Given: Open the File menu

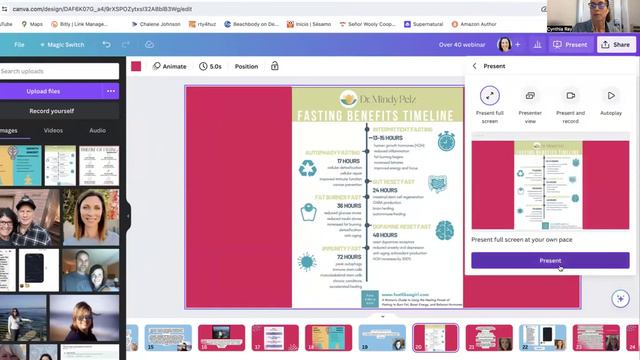Looking at the screenshot, I should coord(19,44).
